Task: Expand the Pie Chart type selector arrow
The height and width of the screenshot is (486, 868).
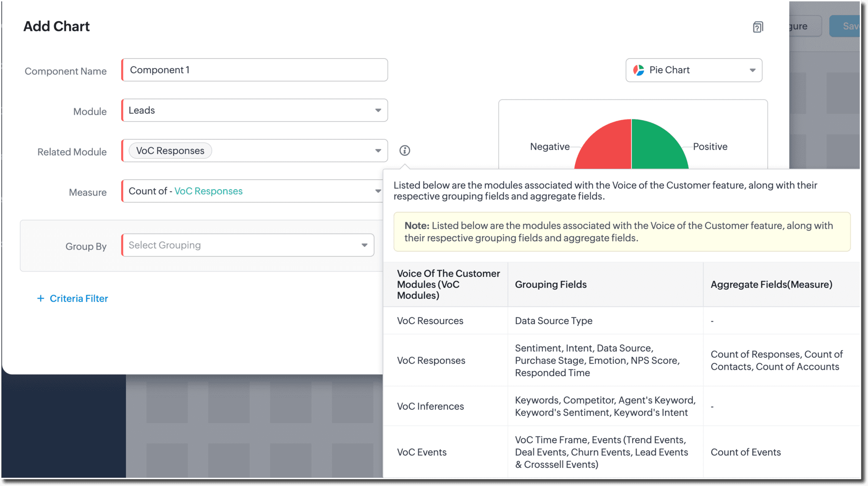Action: tap(753, 70)
